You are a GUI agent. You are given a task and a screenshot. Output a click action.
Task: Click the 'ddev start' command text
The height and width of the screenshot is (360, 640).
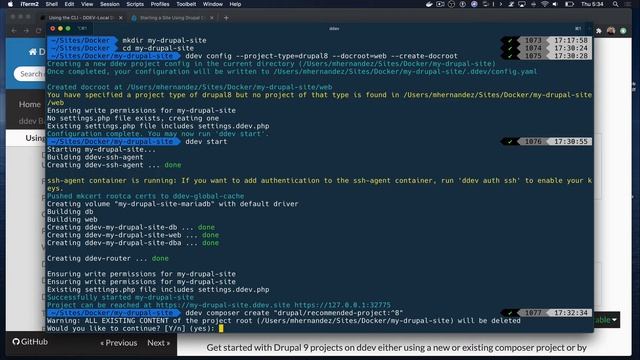click(x=206, y=142)
